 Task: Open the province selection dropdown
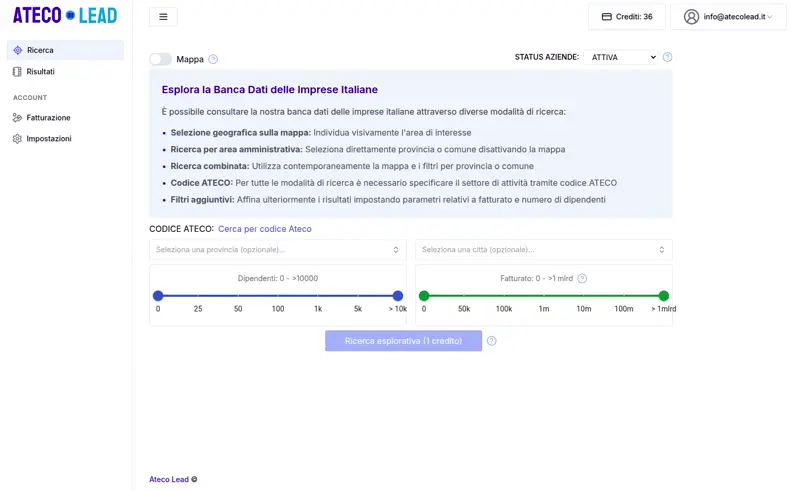pos(278,250)
